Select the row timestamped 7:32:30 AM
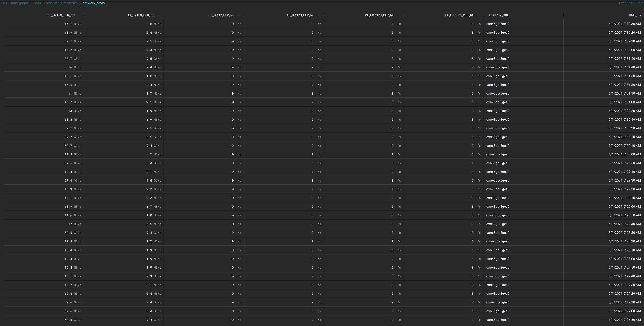The width and height of the screenshot is (644, 326). [624, 24]
